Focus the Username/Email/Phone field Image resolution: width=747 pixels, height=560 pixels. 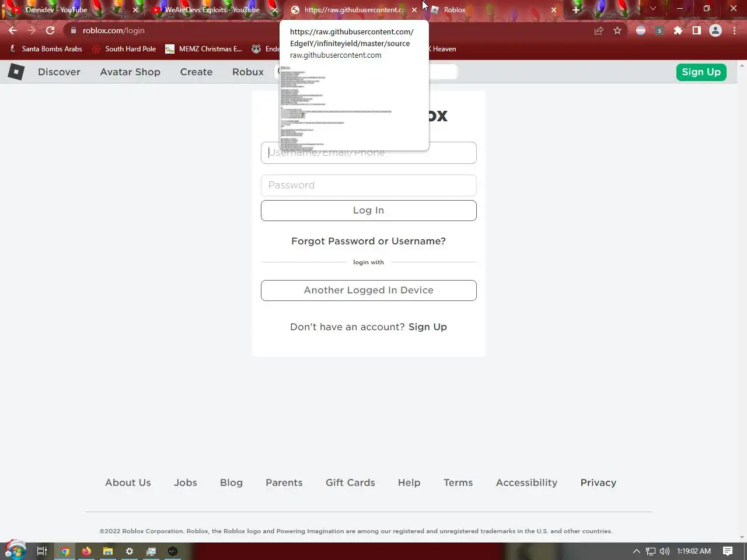(368, 153)
